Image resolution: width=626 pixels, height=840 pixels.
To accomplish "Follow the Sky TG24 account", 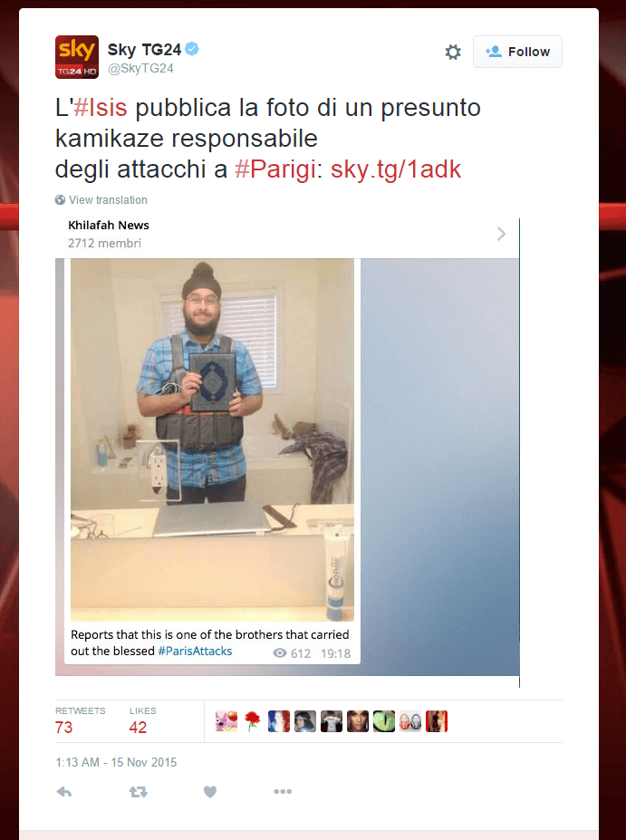I will click(x=517, y=52).
